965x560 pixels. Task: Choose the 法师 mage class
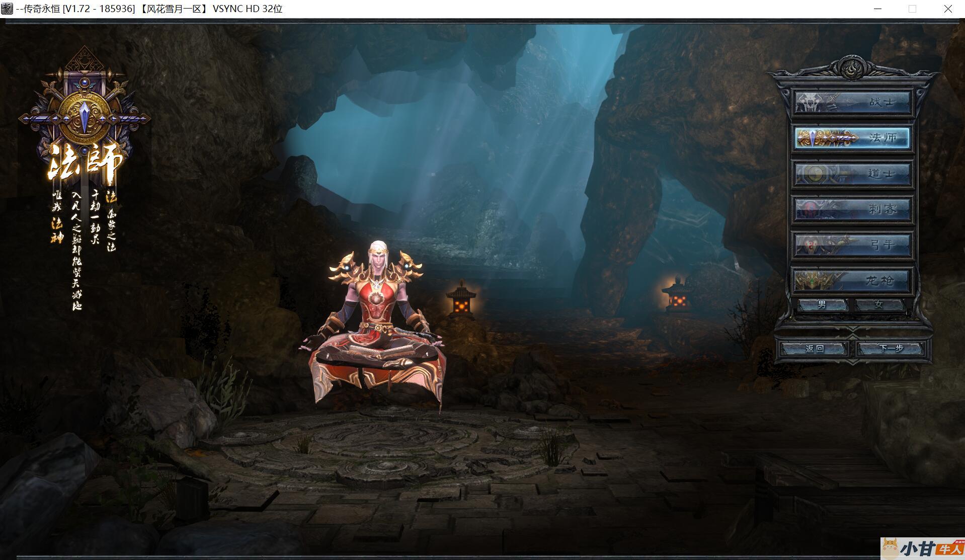click(852, 138)
